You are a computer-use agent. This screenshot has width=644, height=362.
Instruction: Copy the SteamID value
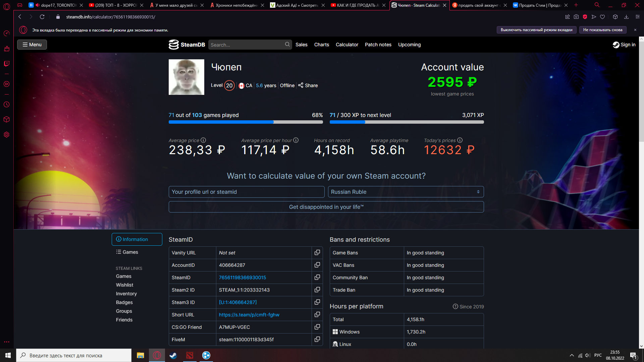tap(317, 277)
